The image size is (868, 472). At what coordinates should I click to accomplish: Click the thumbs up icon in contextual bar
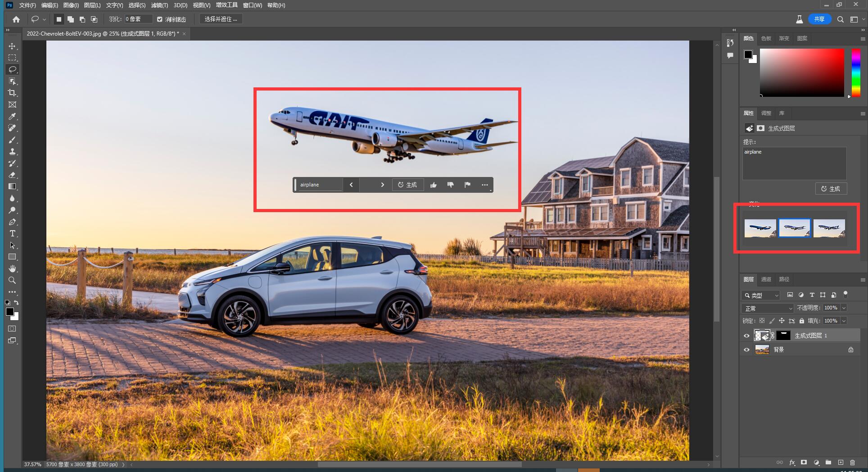point(433,185)
